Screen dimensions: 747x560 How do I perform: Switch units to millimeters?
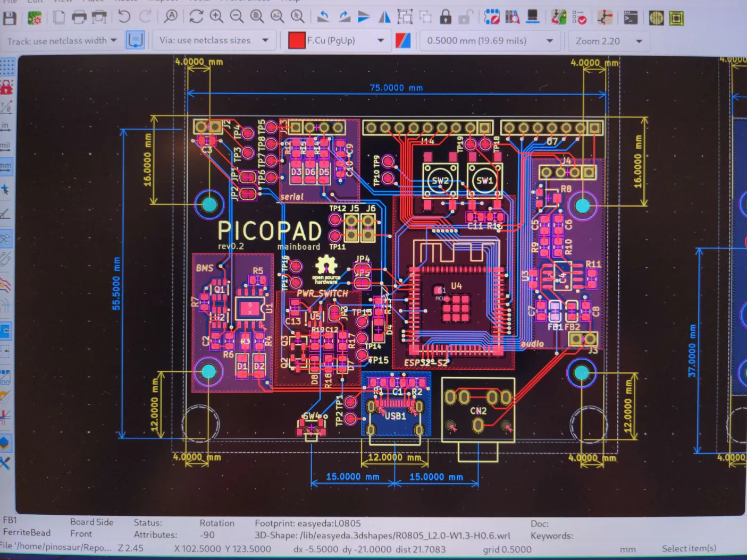click(x=5, y=166)
